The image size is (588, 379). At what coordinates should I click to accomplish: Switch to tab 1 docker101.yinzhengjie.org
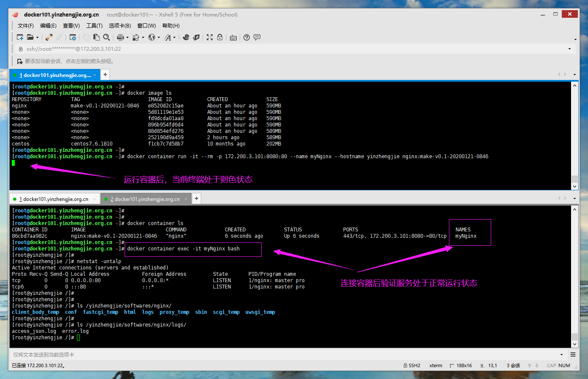(54, 198)
